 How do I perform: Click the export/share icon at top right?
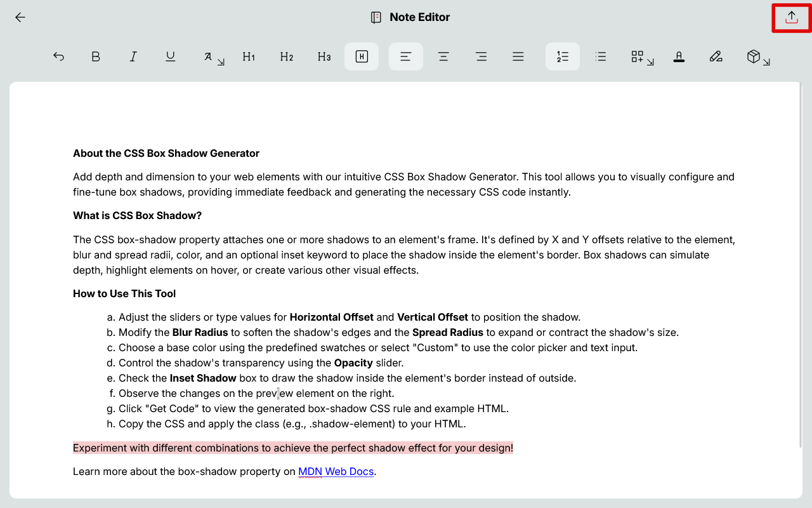click(791, 18)
